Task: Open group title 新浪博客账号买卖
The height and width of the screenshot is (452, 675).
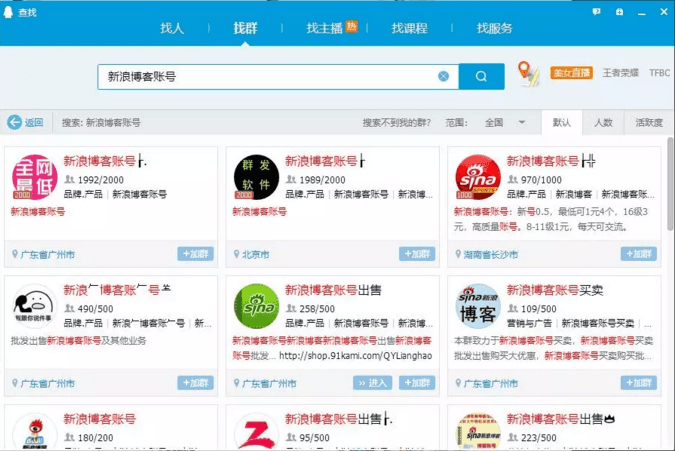Action: coord(555,291)
